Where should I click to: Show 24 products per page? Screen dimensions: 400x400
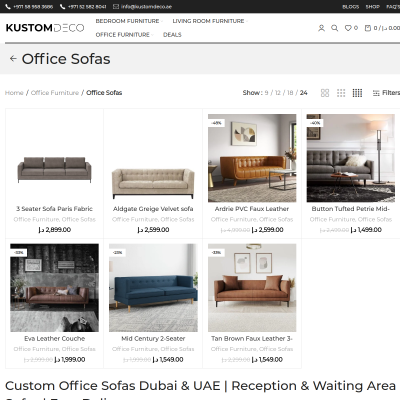(x=303, y=93)
